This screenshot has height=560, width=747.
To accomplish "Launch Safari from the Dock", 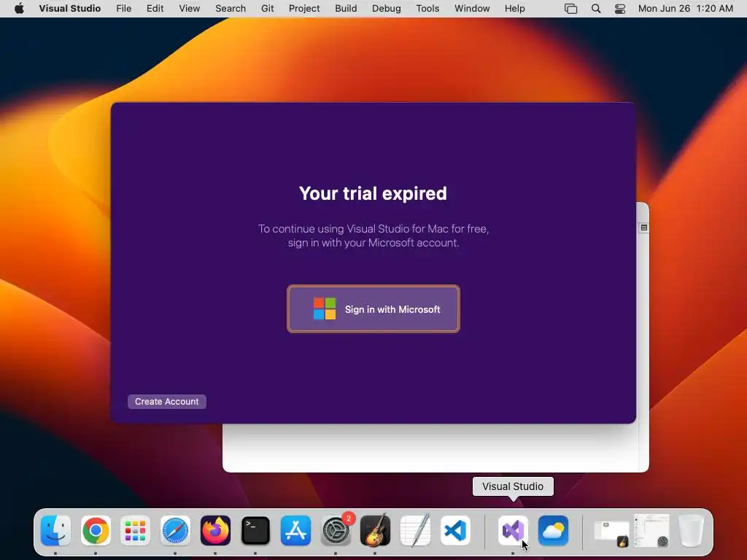I will (x=175, y=531).
